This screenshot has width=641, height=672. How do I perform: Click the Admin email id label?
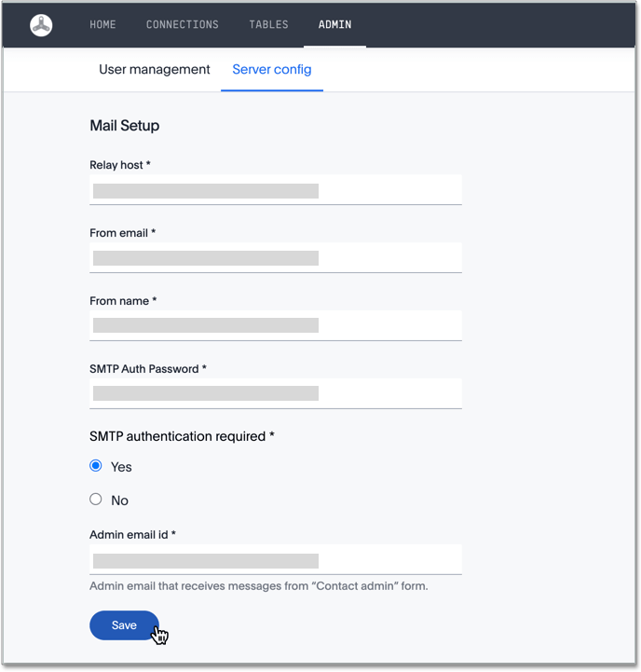[x=132, y=535]
